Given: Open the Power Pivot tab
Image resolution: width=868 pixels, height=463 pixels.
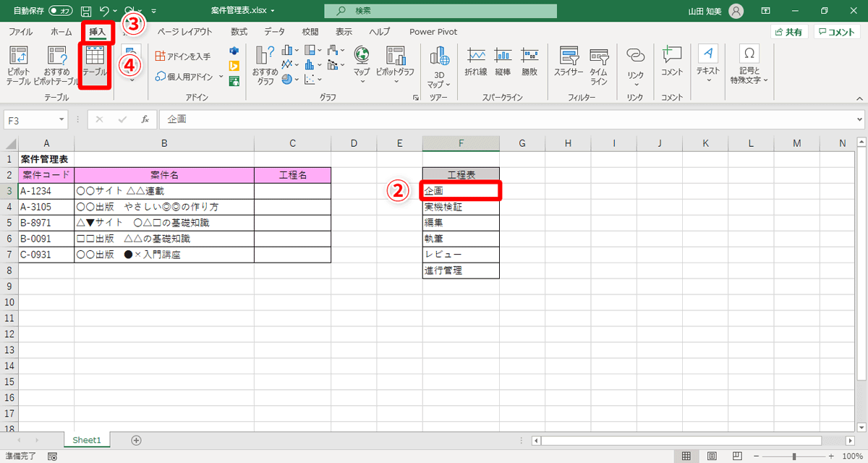Looking at the screenshot, I should [x=433, y=32].
